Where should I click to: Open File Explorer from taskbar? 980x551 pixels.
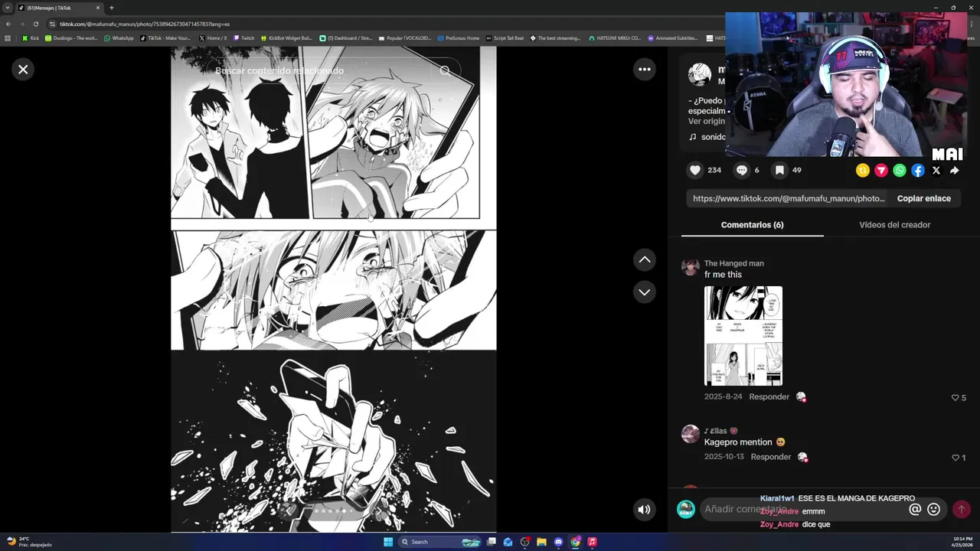tap(541, 542)
